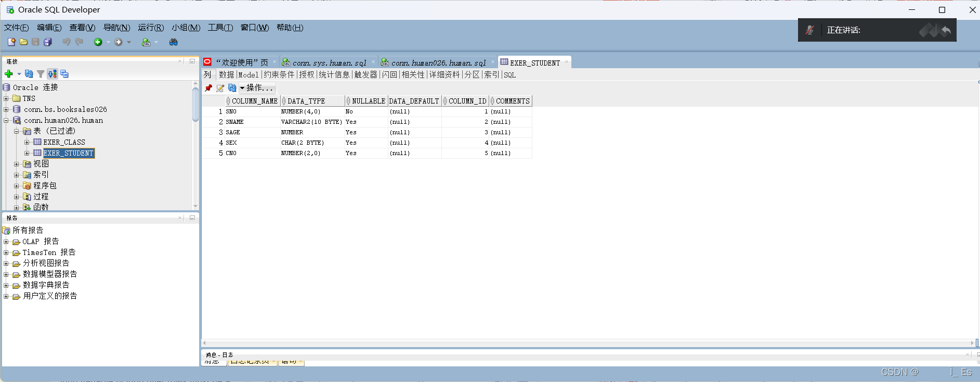This screenshot has height=382, width=980.
Task: Click the pencil Edit table icon
Action: point(220,88)
